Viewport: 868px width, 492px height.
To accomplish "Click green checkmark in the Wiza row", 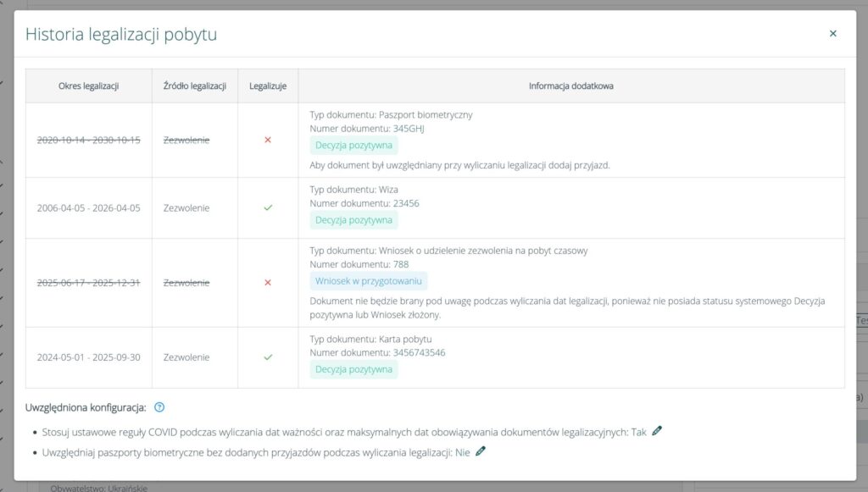I will [268, 207].
